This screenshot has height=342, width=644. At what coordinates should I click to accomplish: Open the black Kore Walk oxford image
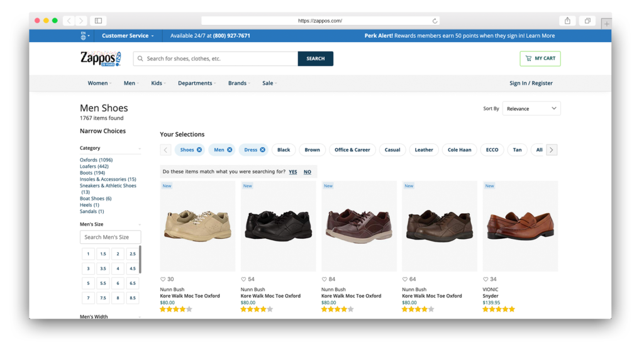279,226
